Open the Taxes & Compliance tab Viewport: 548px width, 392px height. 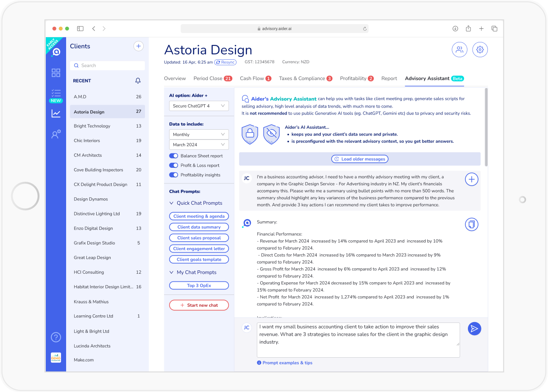[303, 78]
